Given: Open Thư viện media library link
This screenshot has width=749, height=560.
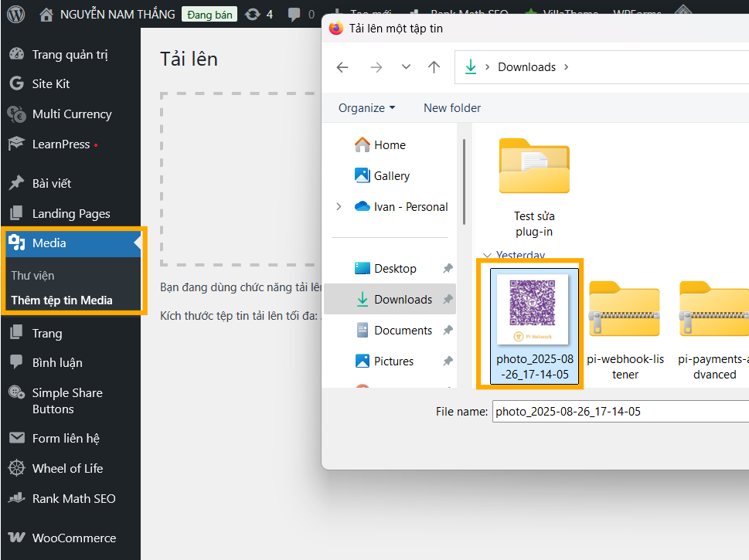Looking at the screenshot, I should click(x=33, y=276).
